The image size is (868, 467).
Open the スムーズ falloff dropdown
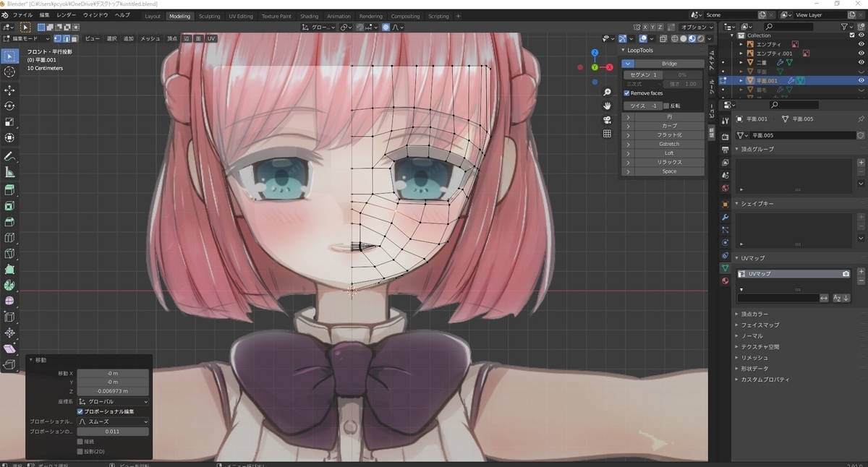click(x=113, y=421)
